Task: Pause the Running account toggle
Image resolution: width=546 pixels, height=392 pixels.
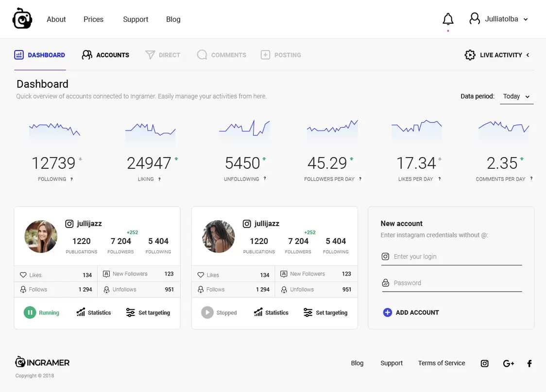Action: [30, 312]
